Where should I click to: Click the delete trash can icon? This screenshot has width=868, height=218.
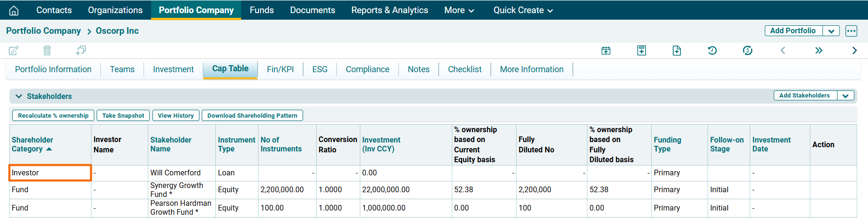(47, 50)
